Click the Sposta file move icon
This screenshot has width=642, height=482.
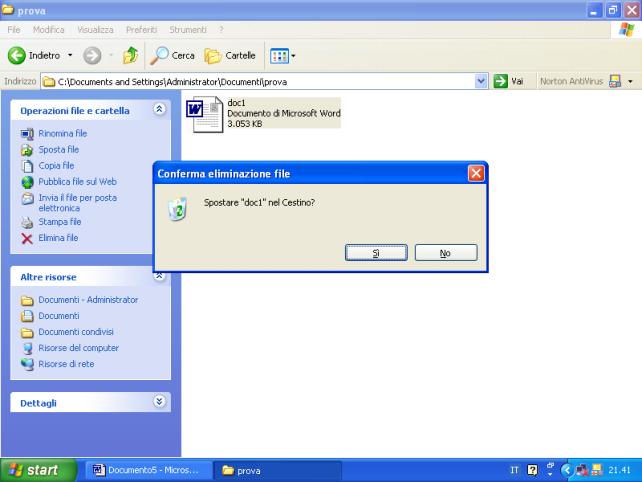point(27,150)
